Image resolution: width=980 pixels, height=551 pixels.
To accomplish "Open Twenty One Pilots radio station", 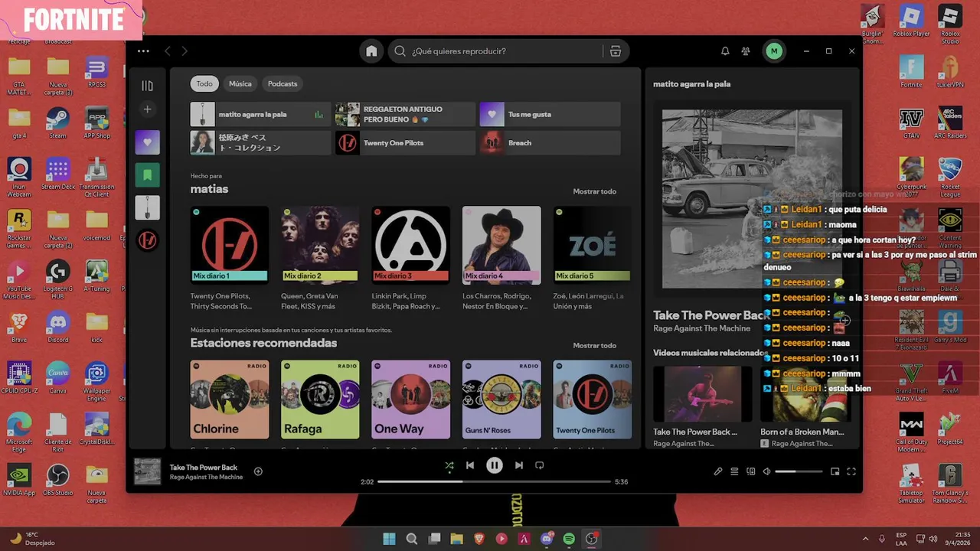I will 593,399.
